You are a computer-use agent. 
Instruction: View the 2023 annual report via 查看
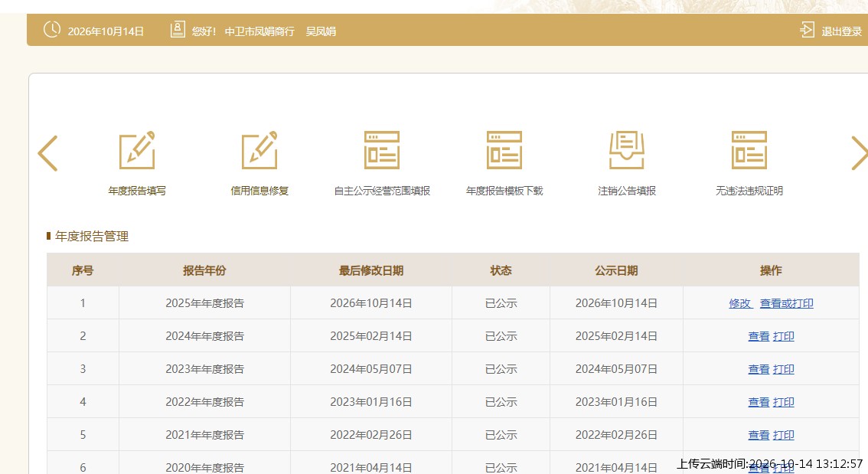[759, 369]
